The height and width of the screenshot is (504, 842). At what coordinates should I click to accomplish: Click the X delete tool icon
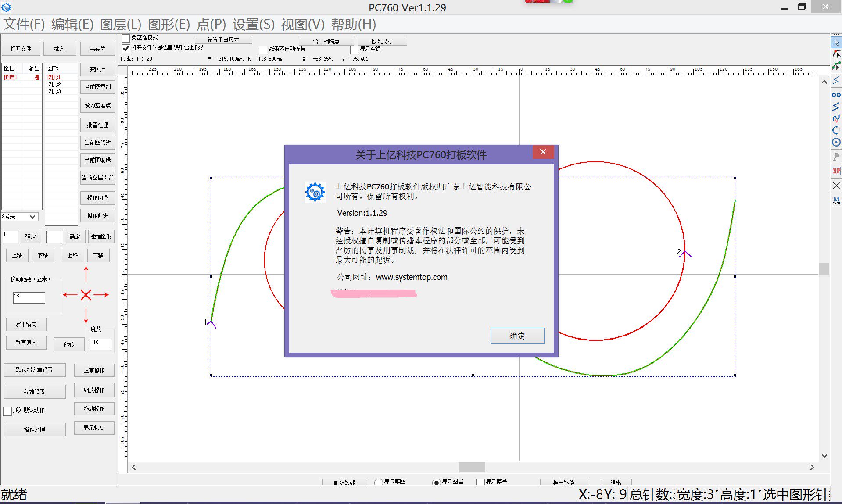coord(836,186)
